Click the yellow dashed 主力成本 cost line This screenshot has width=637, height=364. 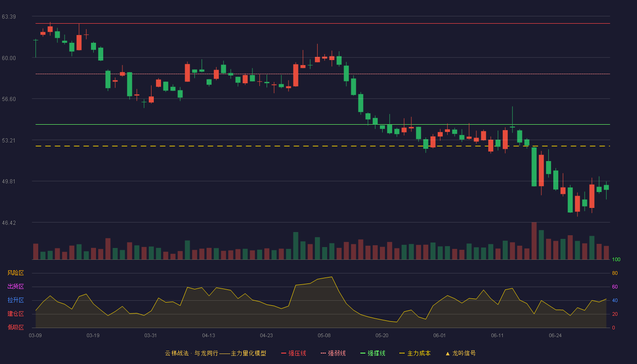click(323, 146)
